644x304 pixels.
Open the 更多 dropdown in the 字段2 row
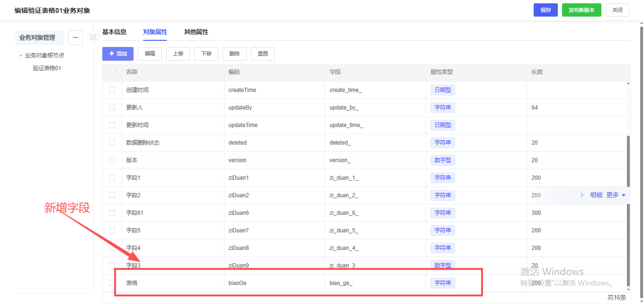[616, 195]
